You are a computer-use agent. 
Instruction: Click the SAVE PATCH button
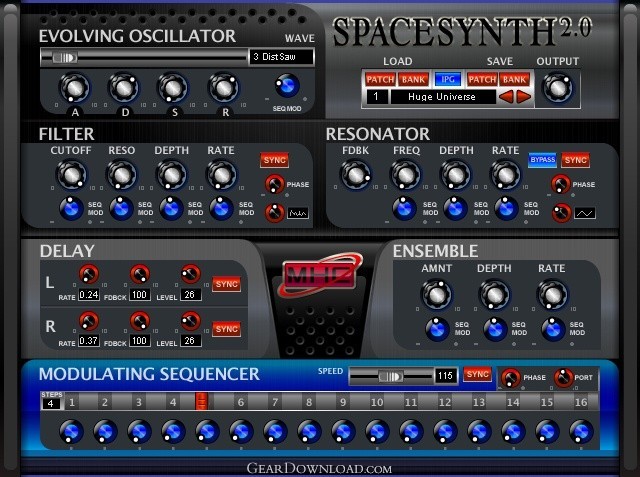(482, 79)
